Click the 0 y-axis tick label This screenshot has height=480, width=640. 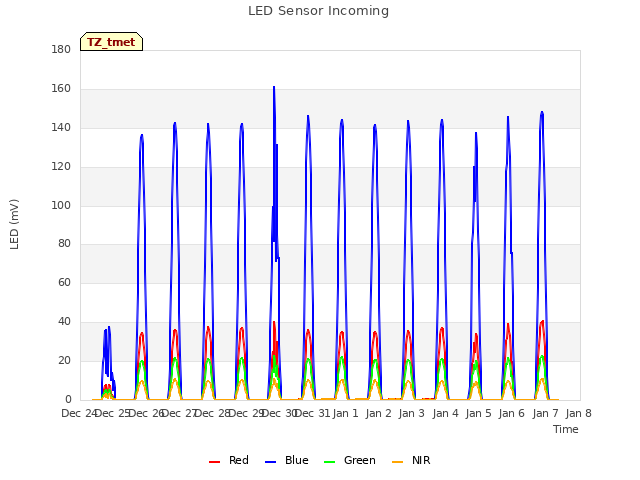[68, 399]
